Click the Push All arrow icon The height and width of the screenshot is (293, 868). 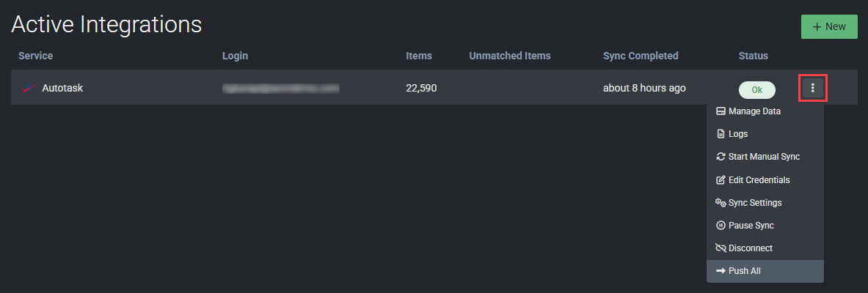[x=721, y=271]
